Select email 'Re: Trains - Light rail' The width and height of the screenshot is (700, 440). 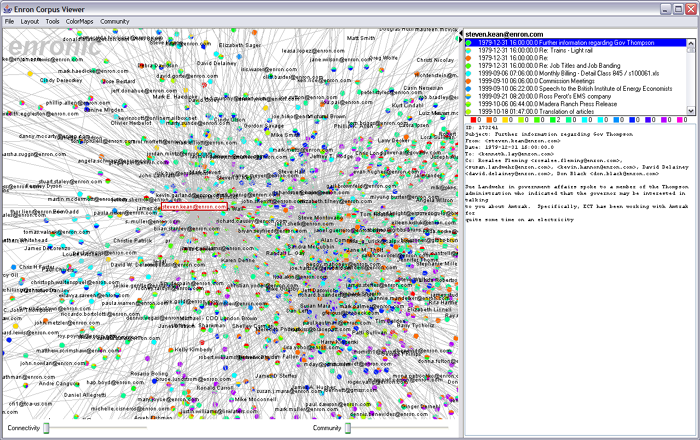point(576,50)
